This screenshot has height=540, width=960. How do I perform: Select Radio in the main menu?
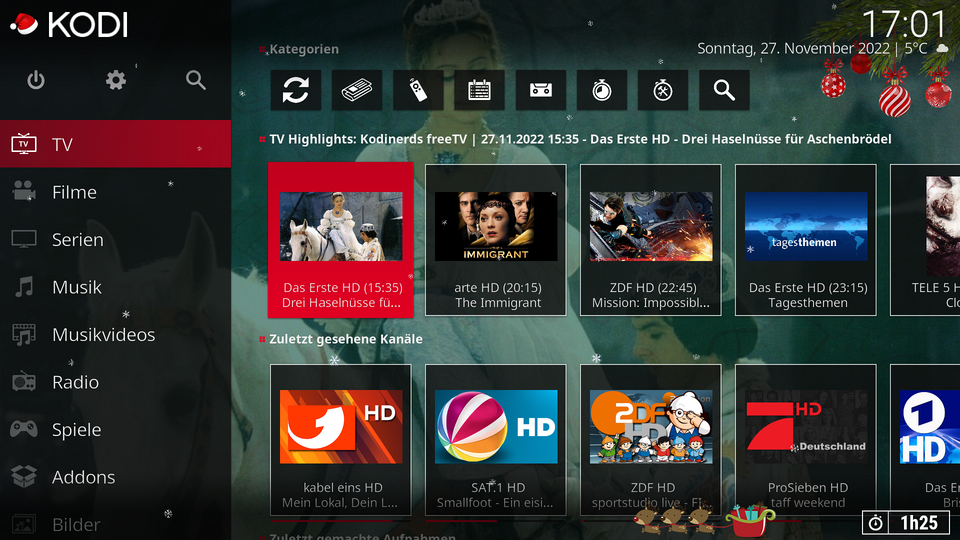[116, 382]
